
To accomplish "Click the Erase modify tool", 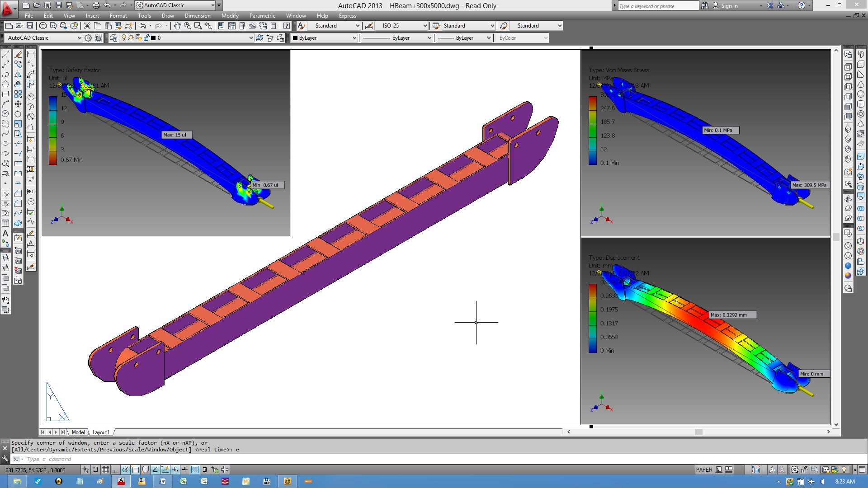I will click(18, 55).
